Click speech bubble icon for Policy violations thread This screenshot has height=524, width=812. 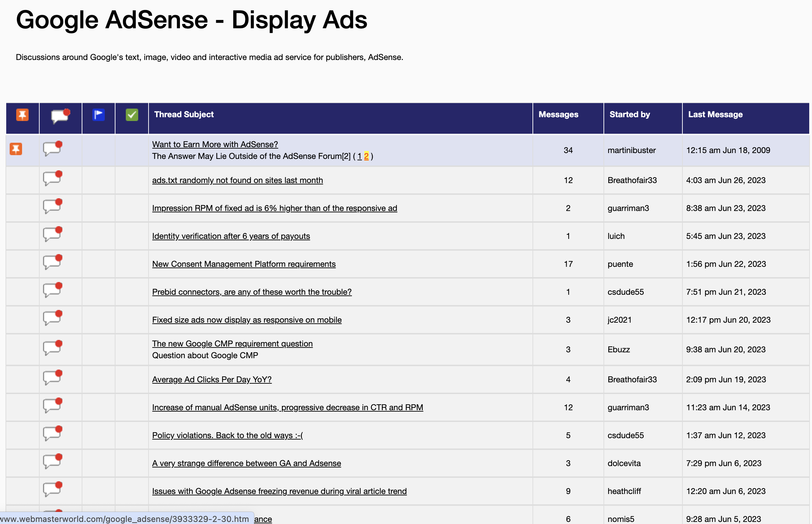[x=53, y=433]
